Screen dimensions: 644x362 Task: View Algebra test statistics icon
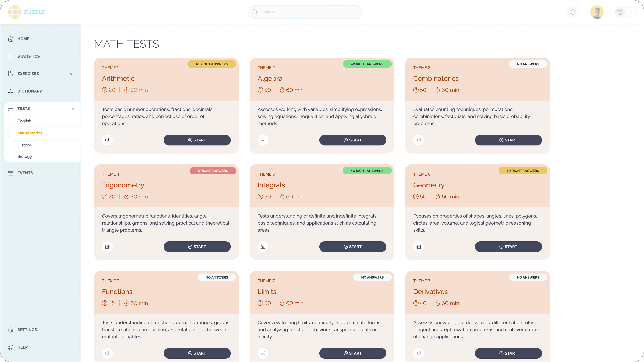263,140
